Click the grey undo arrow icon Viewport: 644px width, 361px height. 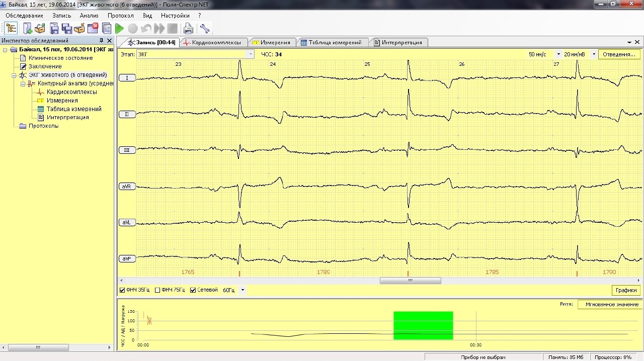click(x=146, y=29)
